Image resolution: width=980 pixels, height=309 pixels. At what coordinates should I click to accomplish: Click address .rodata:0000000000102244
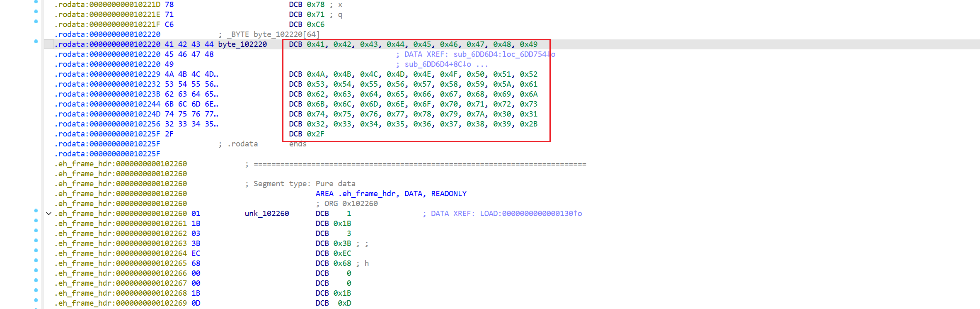(107, 104)
